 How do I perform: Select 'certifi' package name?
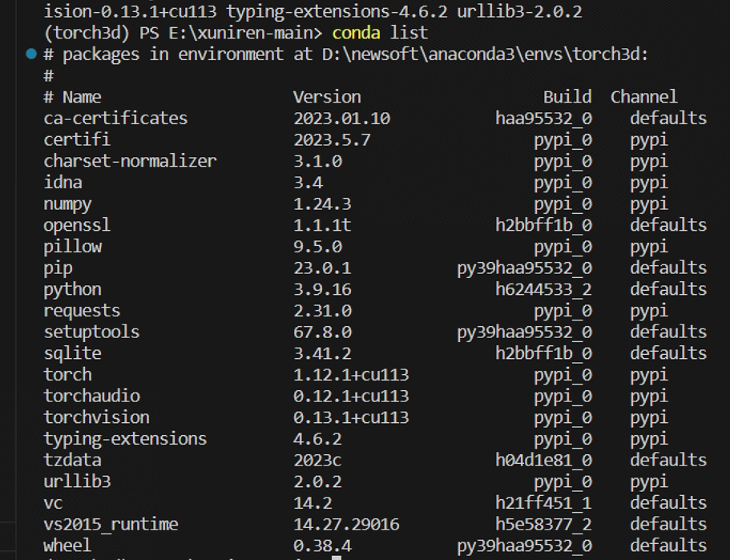(x=77, y=139)
